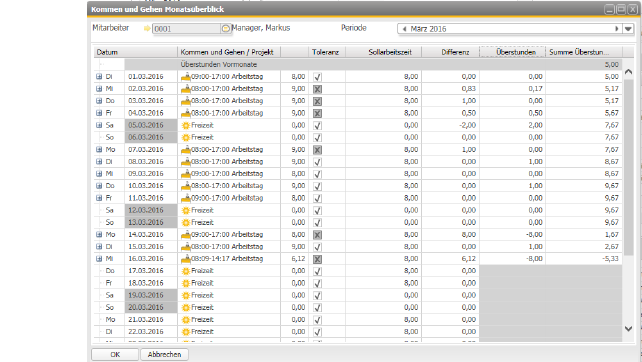Toggle Toleranz checkbox for 02.03.2016
Image resolution: width=642 pixels, height=362 pixels.
[x=317, y=89]
